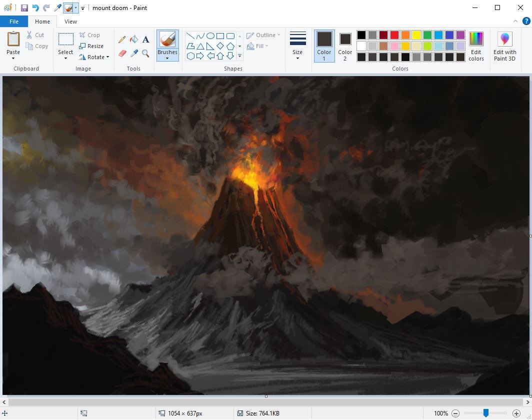Screen dimensions: 532x420
Task: Expand the full Shapes gallery
Action: point(239,56)
